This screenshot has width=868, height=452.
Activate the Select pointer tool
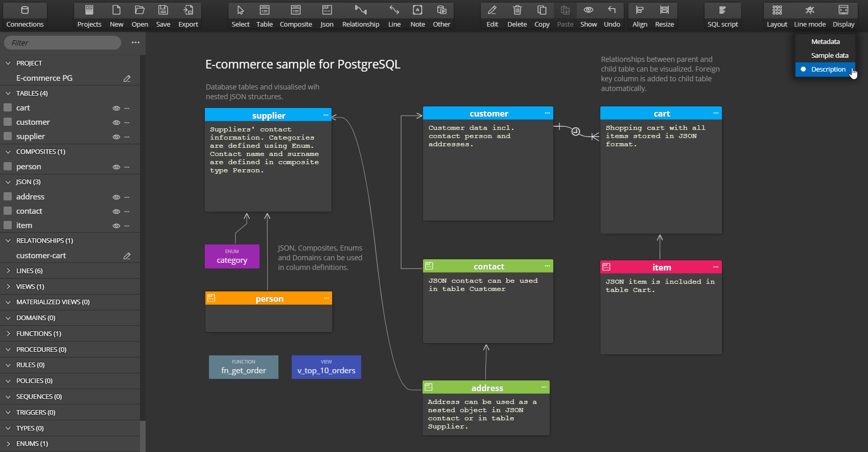point(241,16)
